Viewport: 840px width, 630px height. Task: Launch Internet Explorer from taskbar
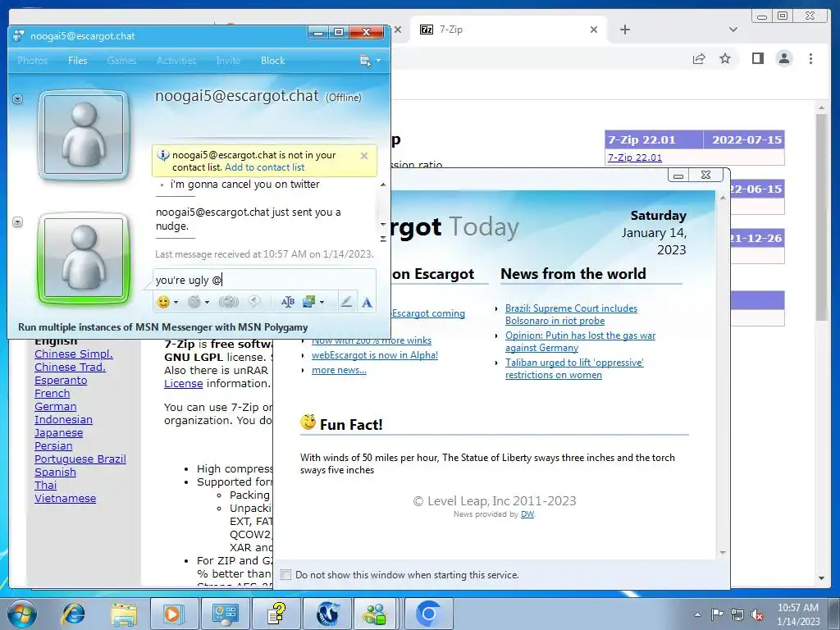pos(73,614)
